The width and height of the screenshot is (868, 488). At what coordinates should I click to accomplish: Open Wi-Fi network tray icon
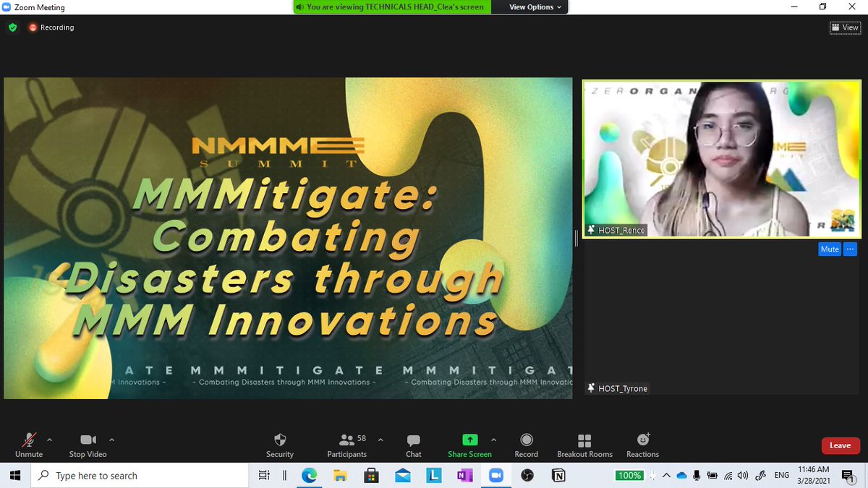728,475
